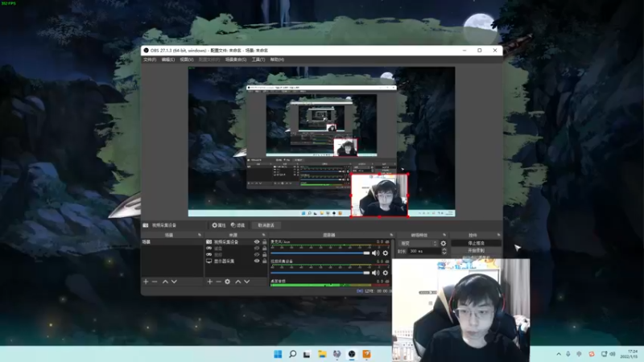This screenshot has width=644, height=362.
Task: Open transition properties gear beside 渐变
Action: pyautogui.click(x=444, y=244)
